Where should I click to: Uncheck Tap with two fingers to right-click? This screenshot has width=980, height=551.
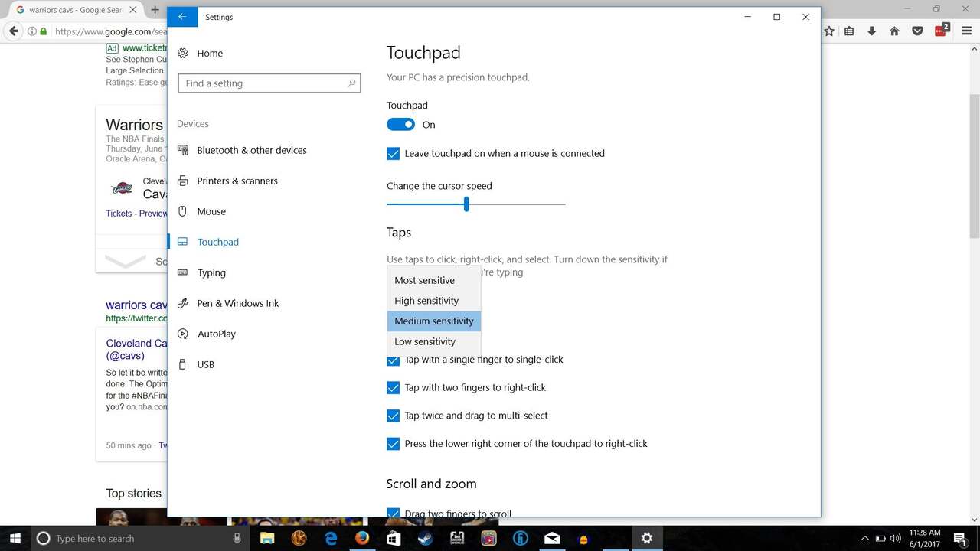pos(394,388)
